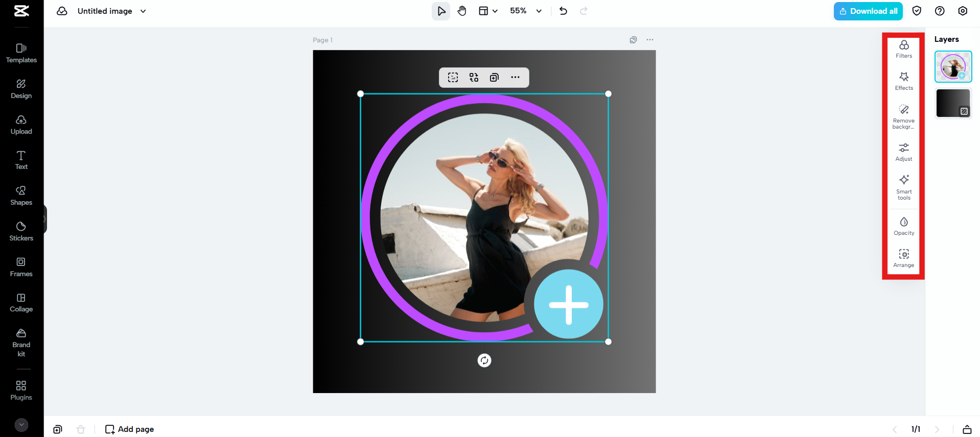Screen dimensions: 980x437
Task: Click the 1/1 page counter
Action: 916,429
